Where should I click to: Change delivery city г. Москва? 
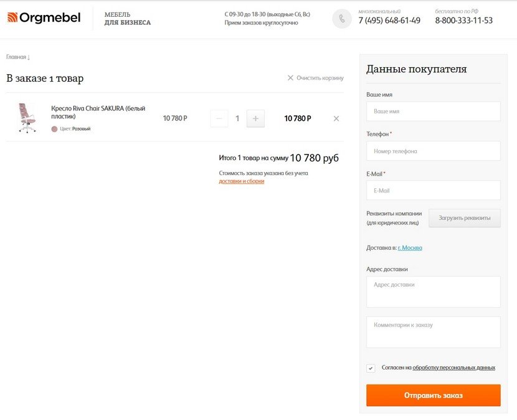410,248
